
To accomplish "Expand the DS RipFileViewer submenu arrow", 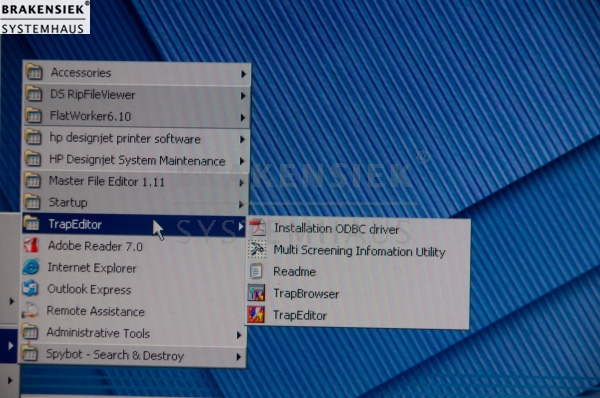I will tap(243, 96).
